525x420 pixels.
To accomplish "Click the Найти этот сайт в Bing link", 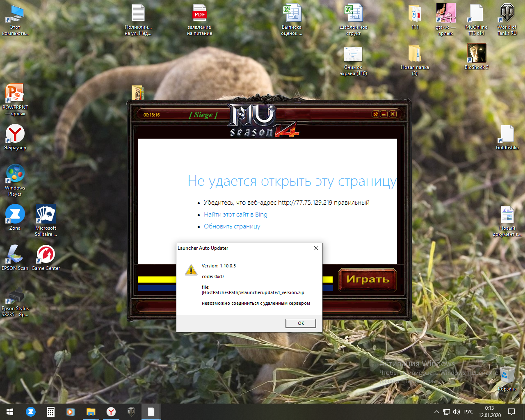I will pyautogui.click(x=235, y=215).
